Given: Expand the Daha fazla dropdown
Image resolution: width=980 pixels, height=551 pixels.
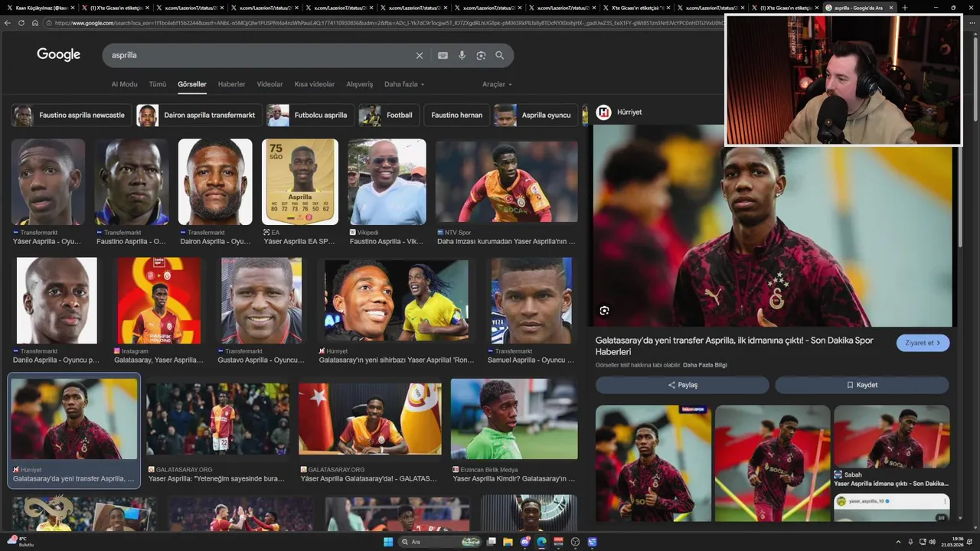Looking at the screenshot, I should [404, 84].
